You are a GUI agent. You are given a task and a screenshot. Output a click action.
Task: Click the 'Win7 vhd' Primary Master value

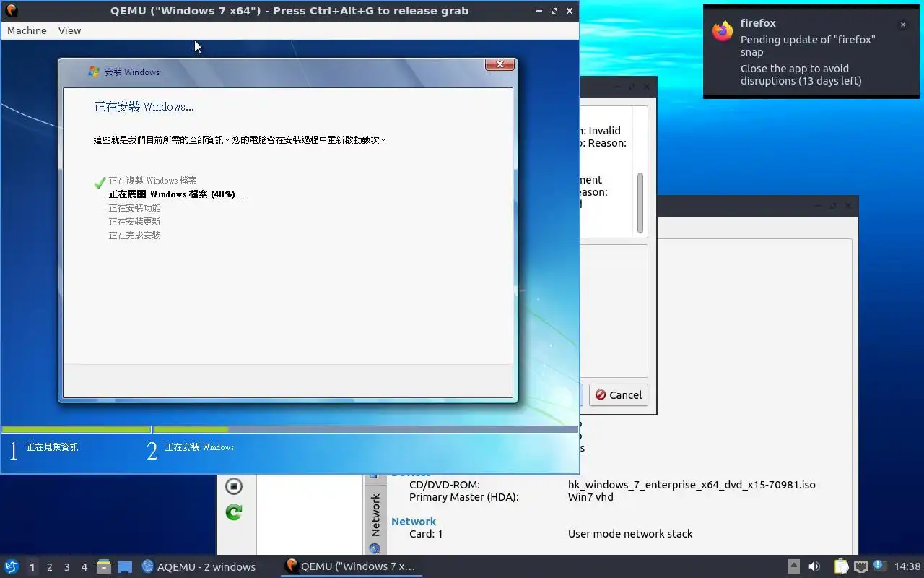tap(590, 497)
